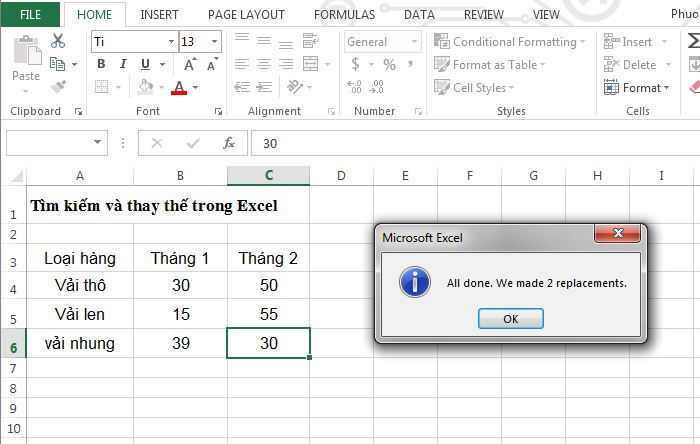This screenshot has width=700, height=444.
Task: Open the green FILE menu
Action: click(x=31, y=15)
